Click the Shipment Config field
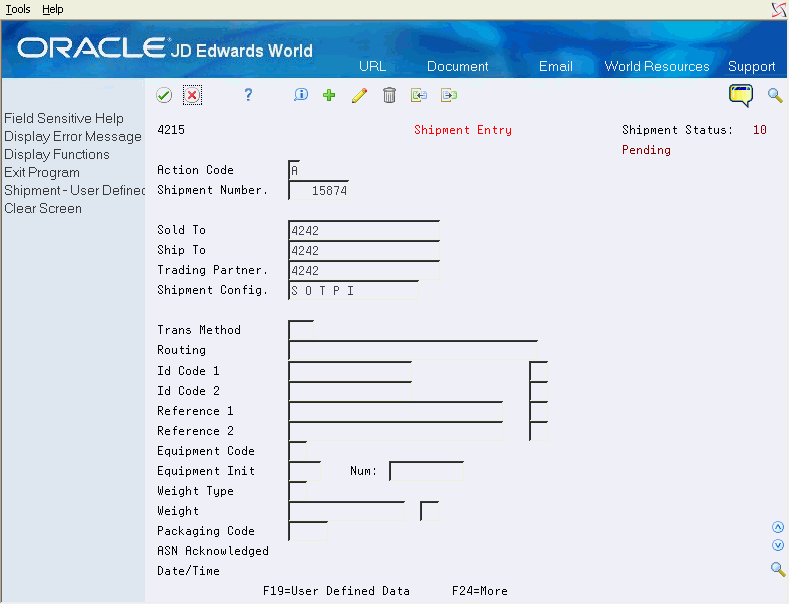This screenshot has height=604, width=789. [353, 290]
